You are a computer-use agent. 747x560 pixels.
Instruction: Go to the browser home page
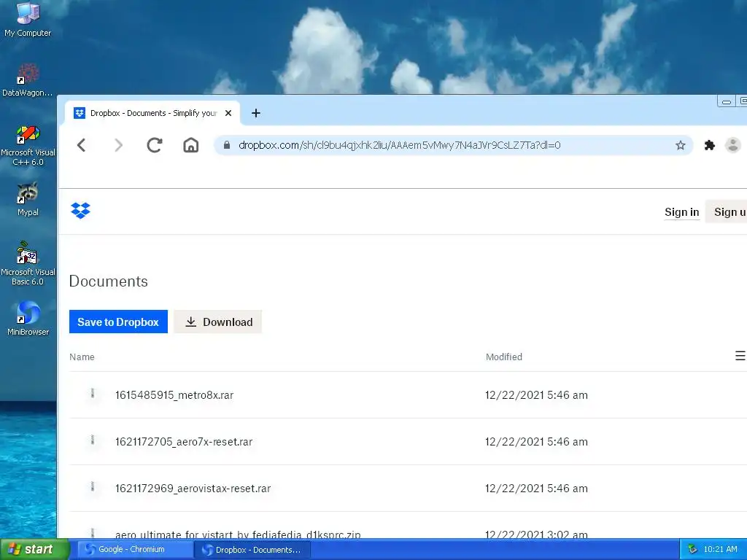coord(190,145)
